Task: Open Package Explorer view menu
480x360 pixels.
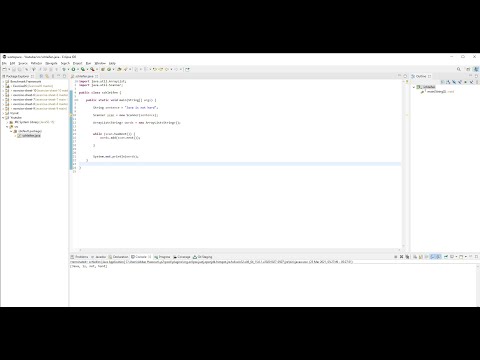Action: coord(53,76)
